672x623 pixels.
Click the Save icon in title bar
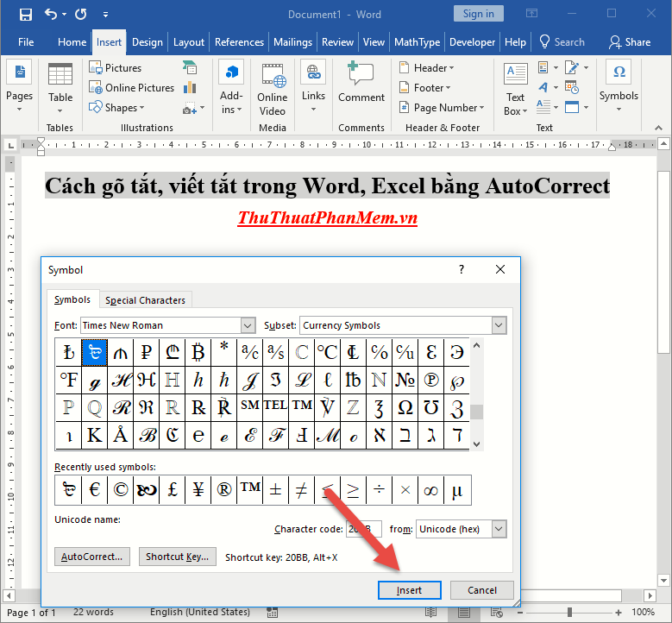26,15
